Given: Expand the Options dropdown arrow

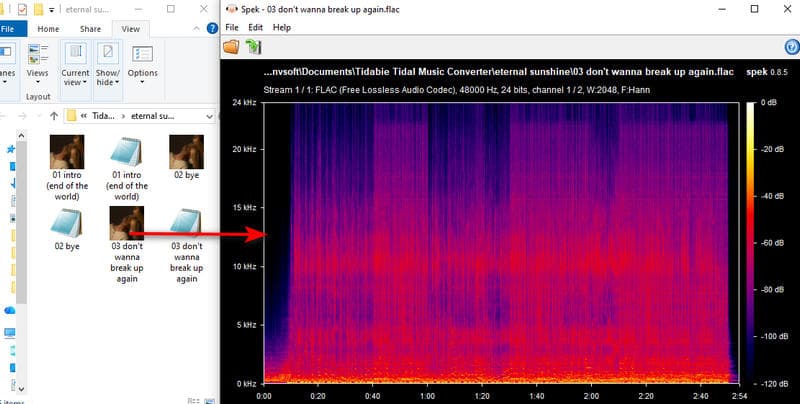Looking at the screenshot, I should pos(142,82).
